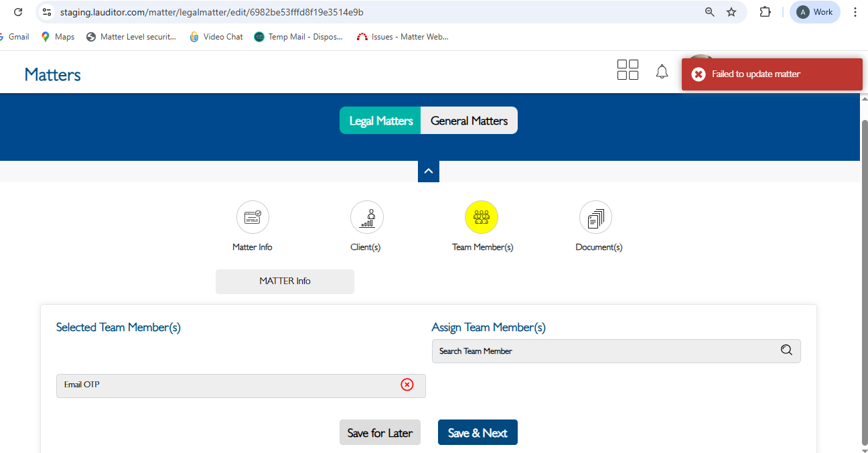Click the search magnifier in team member field

pyautogui.click(x=786, y=350)
